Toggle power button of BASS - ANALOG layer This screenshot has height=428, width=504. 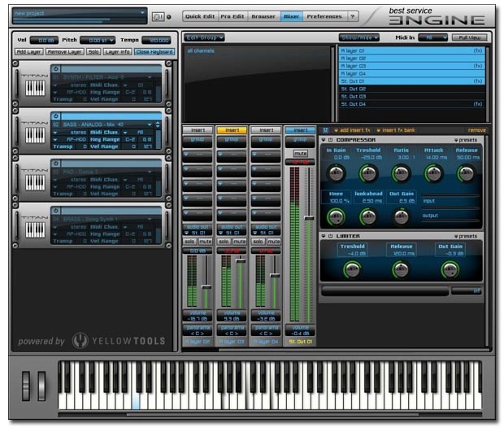click(56, 116)
